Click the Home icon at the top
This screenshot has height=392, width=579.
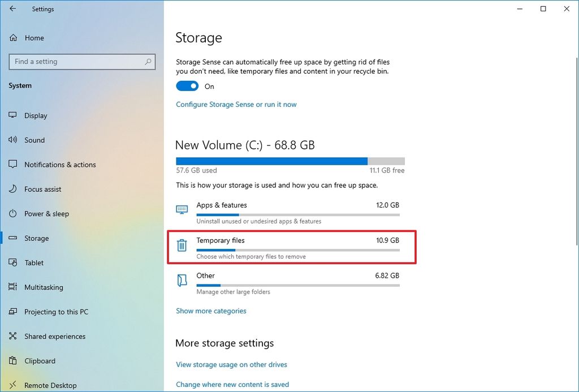pyautogui.click(x=12, y=37)
